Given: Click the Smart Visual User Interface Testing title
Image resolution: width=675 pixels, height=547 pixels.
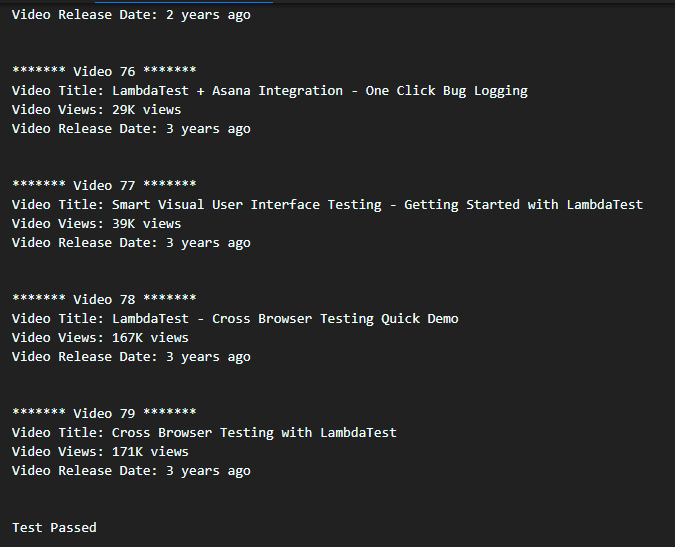Looking at the screenshot, I should [326, 204].
